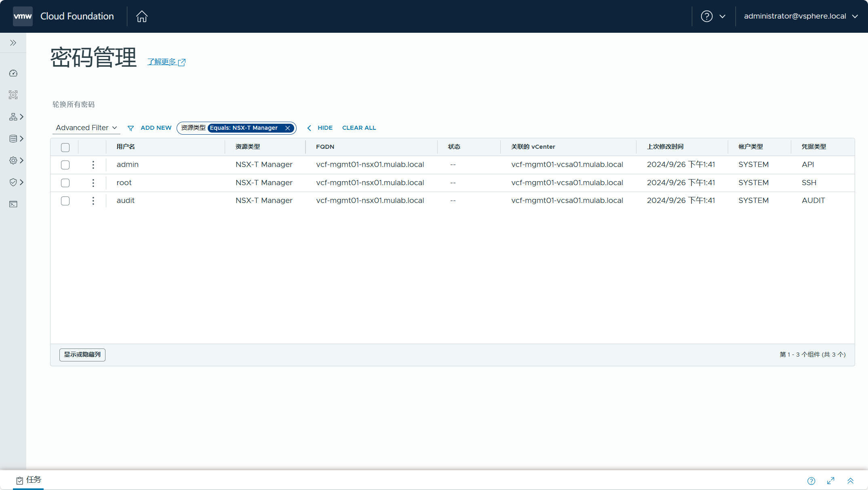Click the SSH credential type cell
868x490 pixels.
[809, 183]
